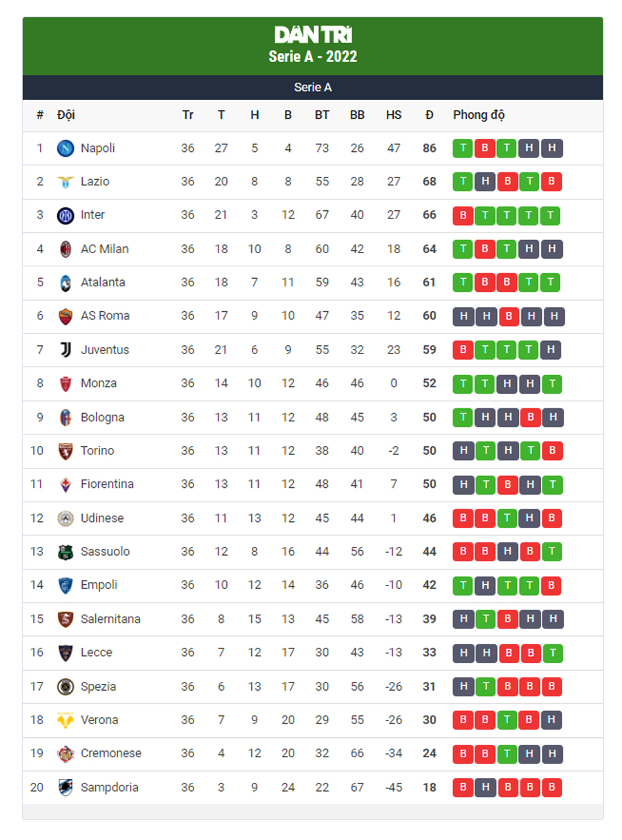Click Cremonese team name
The image size is (622, 840).
(111, 754)
